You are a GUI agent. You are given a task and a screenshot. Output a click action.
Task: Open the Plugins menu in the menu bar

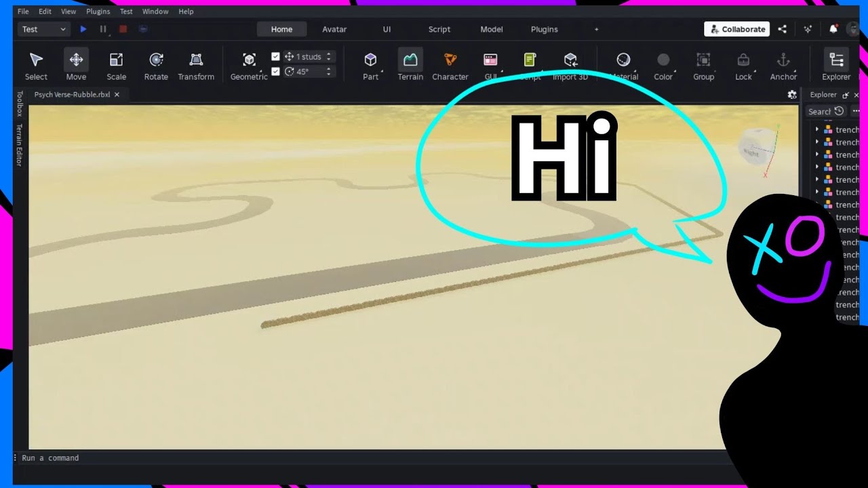[x=98, y=12]
